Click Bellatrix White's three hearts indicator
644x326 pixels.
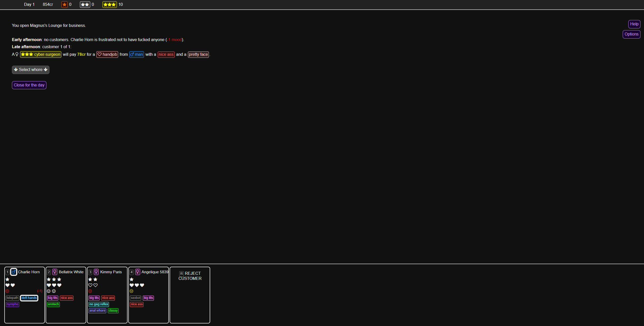54,285
